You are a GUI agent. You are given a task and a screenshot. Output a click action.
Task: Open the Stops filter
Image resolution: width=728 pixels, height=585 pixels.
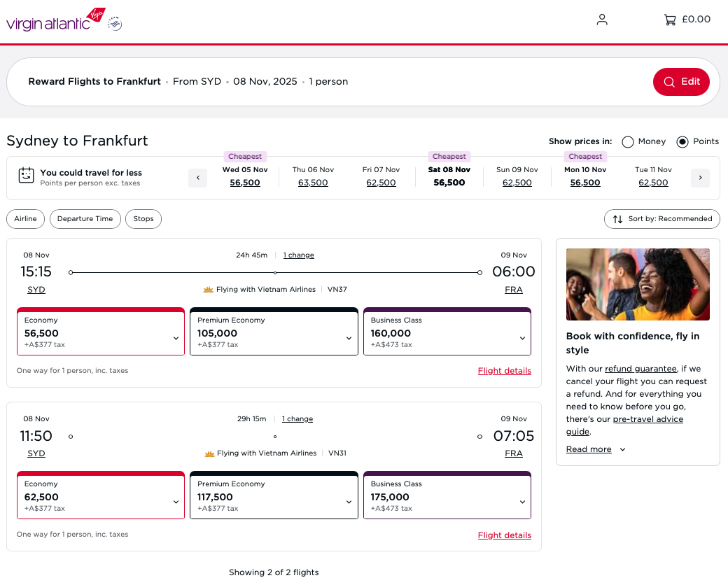(143, 219)
